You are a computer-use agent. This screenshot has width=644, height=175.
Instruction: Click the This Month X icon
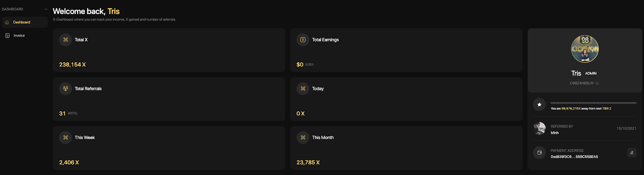303,137
